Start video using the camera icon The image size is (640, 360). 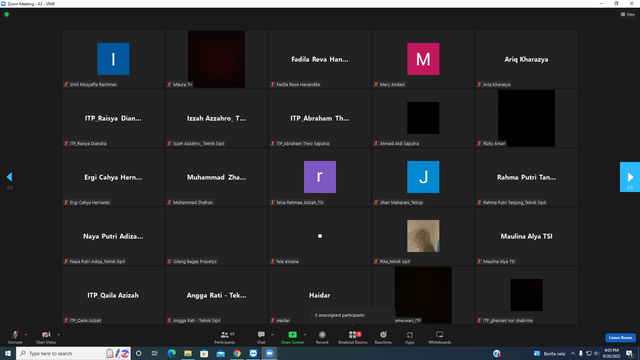coord(46,337)
